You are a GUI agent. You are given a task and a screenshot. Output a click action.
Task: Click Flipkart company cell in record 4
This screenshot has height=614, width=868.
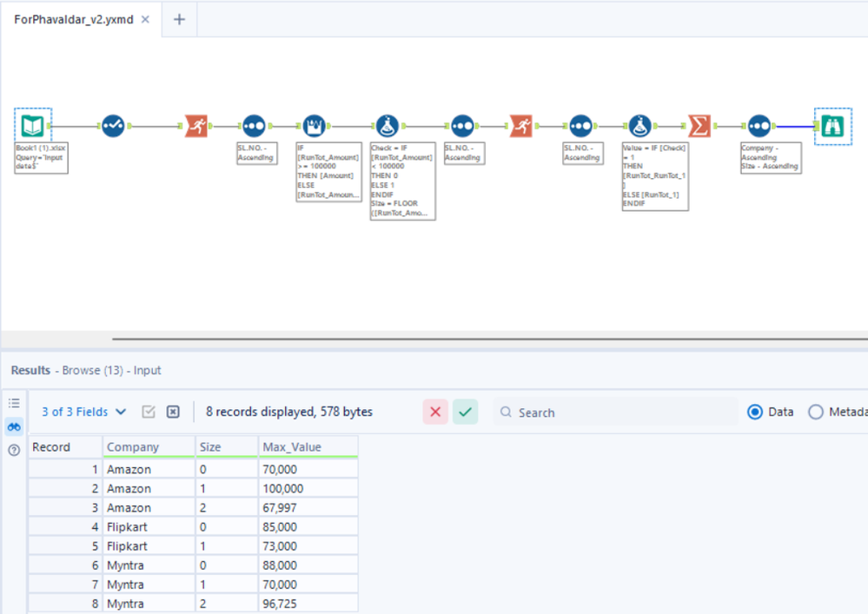(x=149, y=526)
